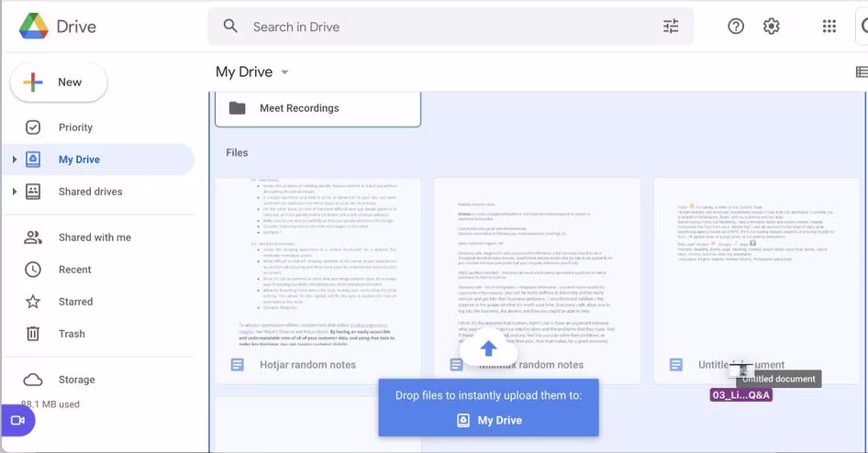Screen dimensions: 868x453
Task: Click the Storage cloud icon
Action: click(33, 380)
